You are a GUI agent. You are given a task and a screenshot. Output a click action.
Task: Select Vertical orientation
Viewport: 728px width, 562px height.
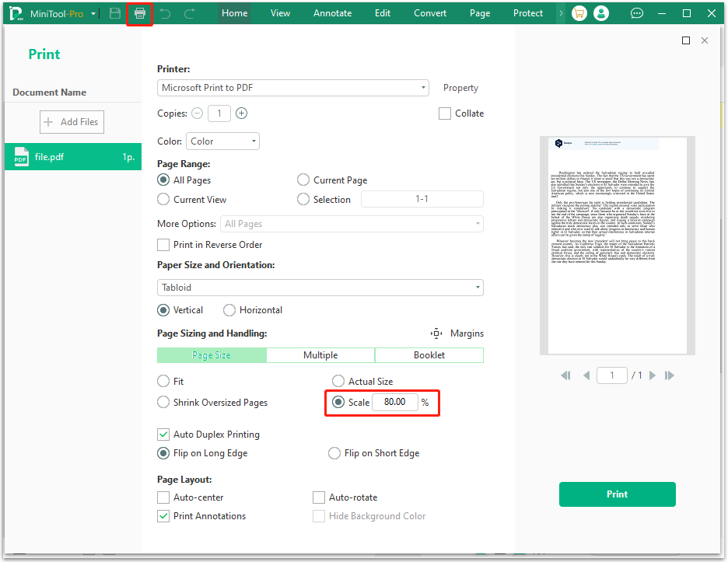tap(163, 310)
